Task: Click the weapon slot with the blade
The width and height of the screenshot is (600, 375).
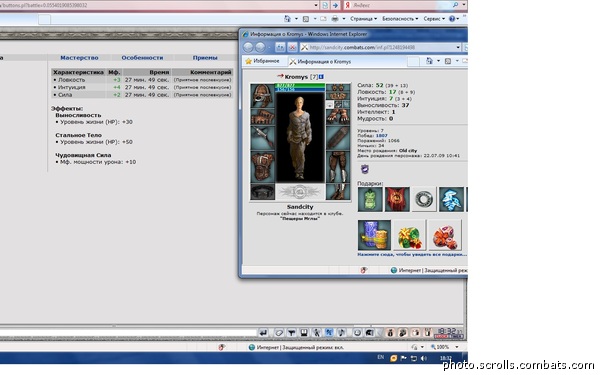Action: pyautogui.click(x=262, y=138)
